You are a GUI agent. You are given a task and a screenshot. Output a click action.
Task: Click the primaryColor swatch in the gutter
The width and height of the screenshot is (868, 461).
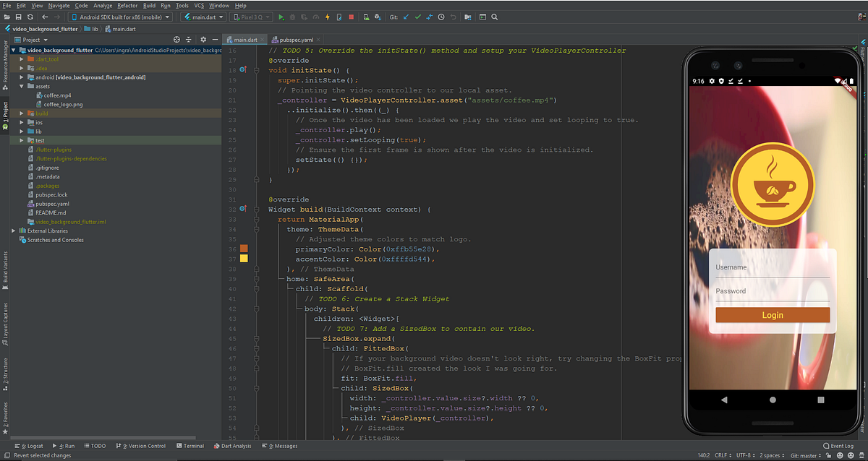pos(244,249)
